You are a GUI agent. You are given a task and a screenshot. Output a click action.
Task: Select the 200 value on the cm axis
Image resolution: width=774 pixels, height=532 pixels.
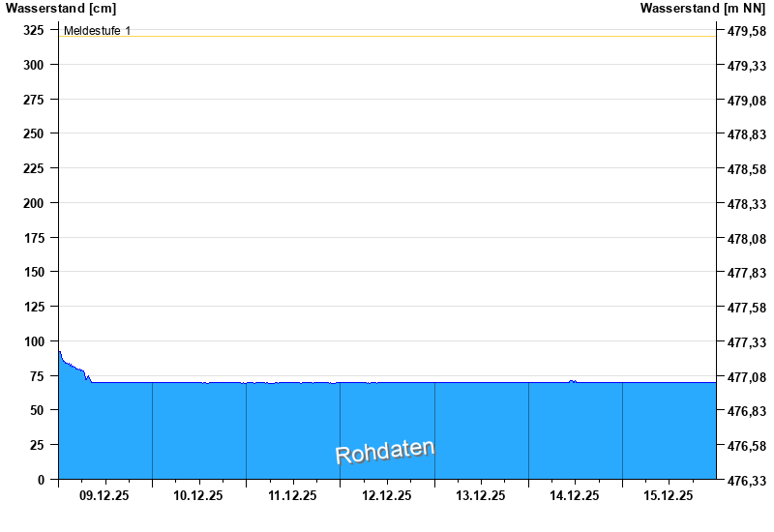point(33,203)
